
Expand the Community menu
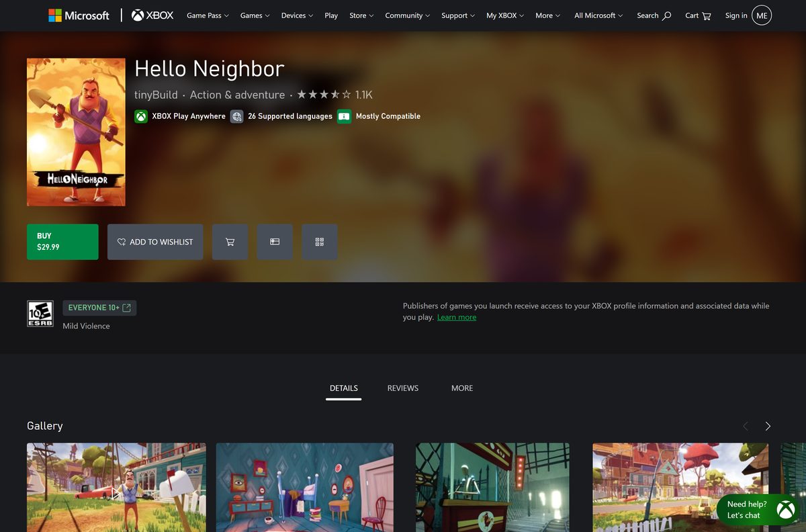(408, 15)
